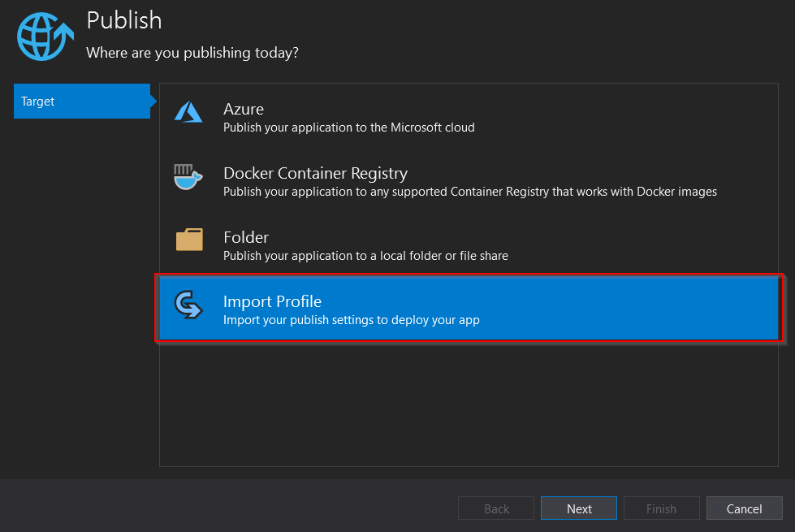Screen dimensions: 795x532
Task: Choose the Folder heading as publish destination
Action: 246,237
